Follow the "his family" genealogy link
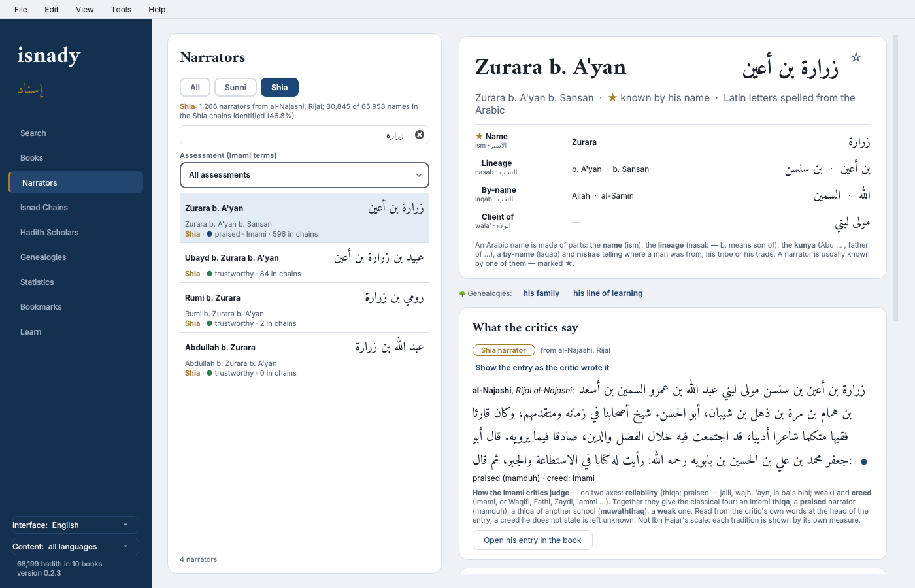Viewport: 915px width, 588px height. 541,293
